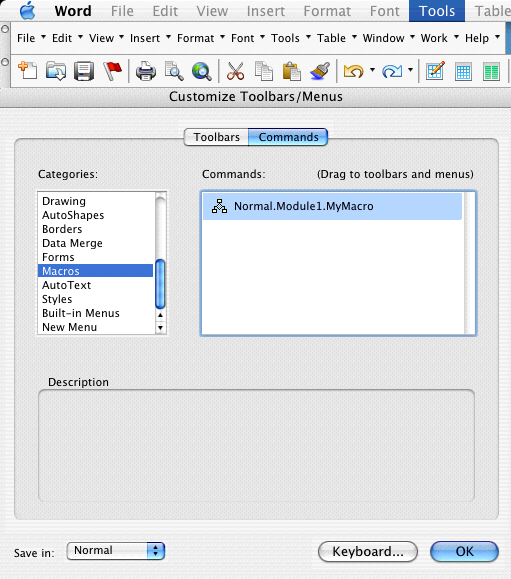
Task: Click the Copy icon
Action: (x=264, y=71)
